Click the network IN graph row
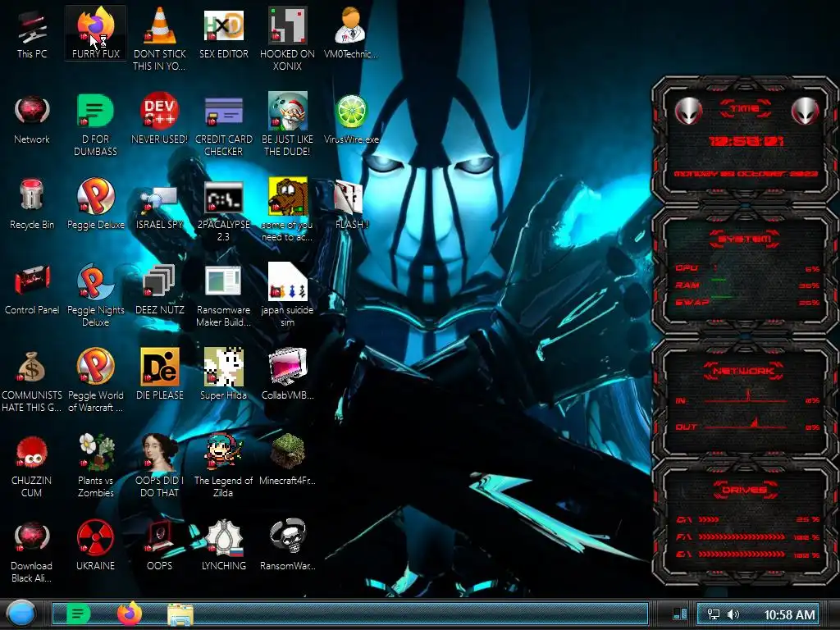 pos(747,399)
